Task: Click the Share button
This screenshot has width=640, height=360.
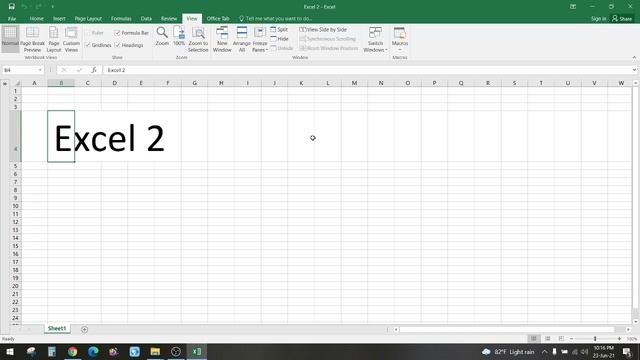Action: pos(622,18)
